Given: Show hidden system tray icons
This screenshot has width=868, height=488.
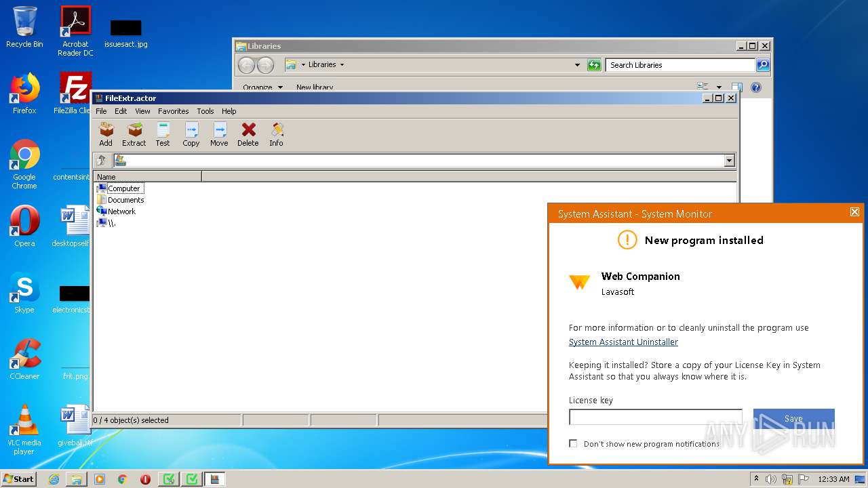Looking at the screenshot, I should (x=757, y=479).
